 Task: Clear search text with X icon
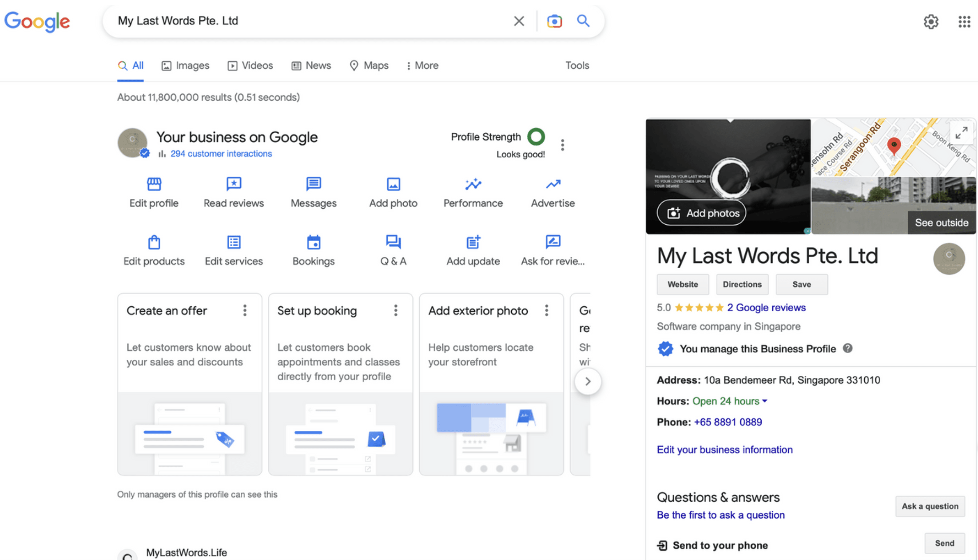[x=519, y=21]
